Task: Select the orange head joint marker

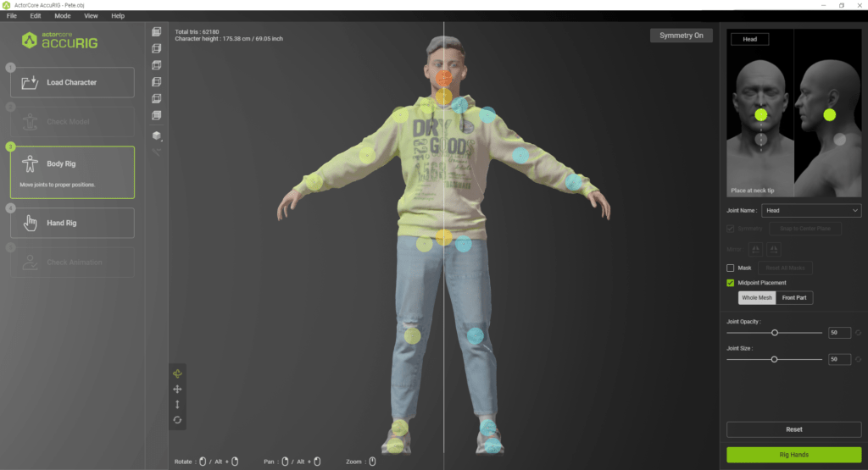Action: click(443, 78)
